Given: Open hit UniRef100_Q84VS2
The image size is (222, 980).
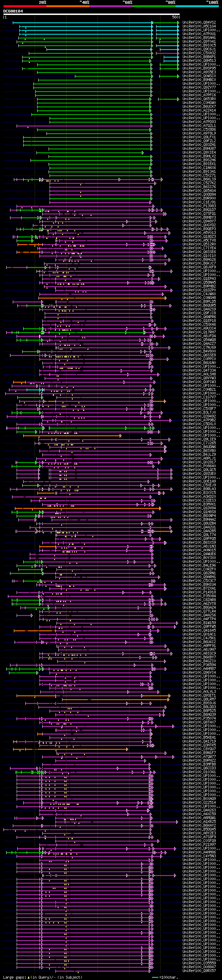Looking at the screenshot, I should click(199, 23).
